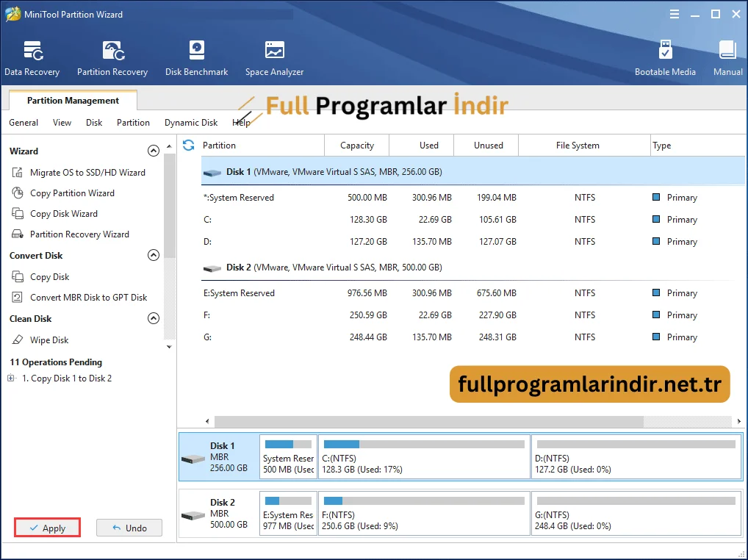This screenshot has width=748, height=560.
Task: Collapse the Clean Disk section
Action: coord(153,318)
